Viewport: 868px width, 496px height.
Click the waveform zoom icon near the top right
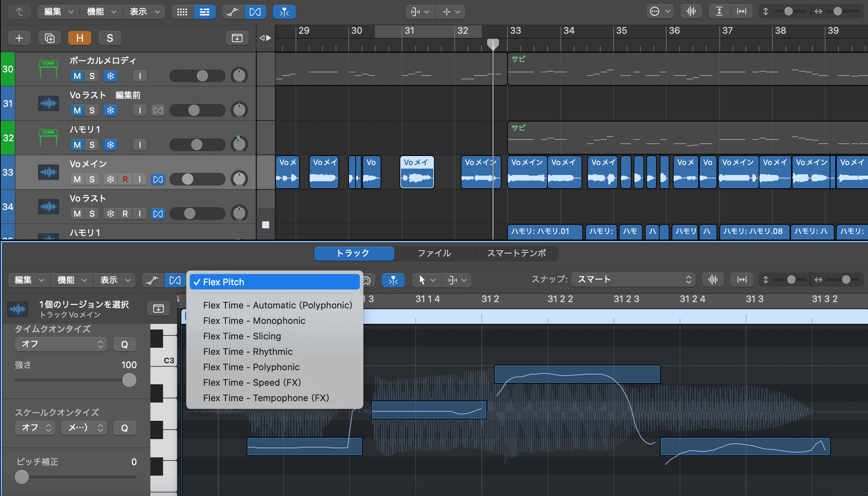click(691, 11)
